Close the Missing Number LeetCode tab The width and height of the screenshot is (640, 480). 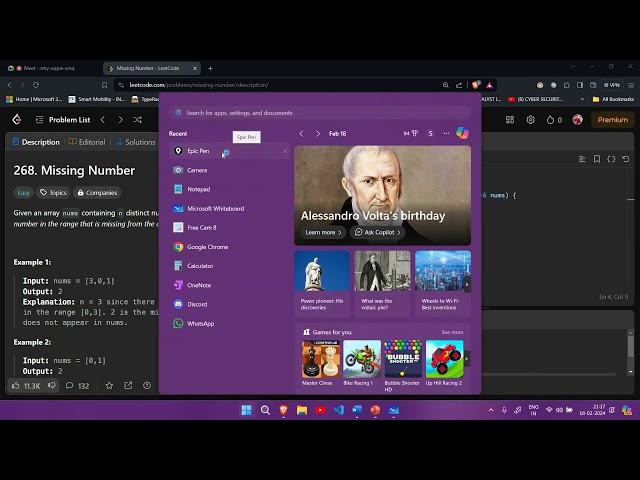click(195, 69)
